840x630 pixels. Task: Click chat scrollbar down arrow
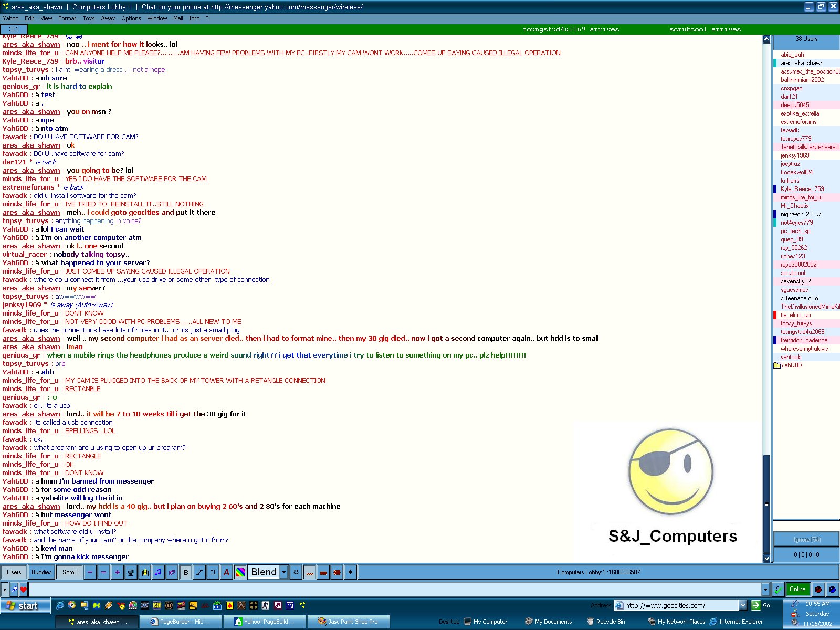tap(766, 559)
